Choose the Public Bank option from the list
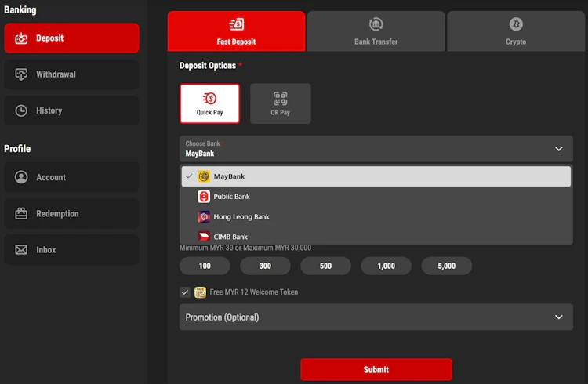The height and width of the screenshot is (384, 588). point(376,197)
